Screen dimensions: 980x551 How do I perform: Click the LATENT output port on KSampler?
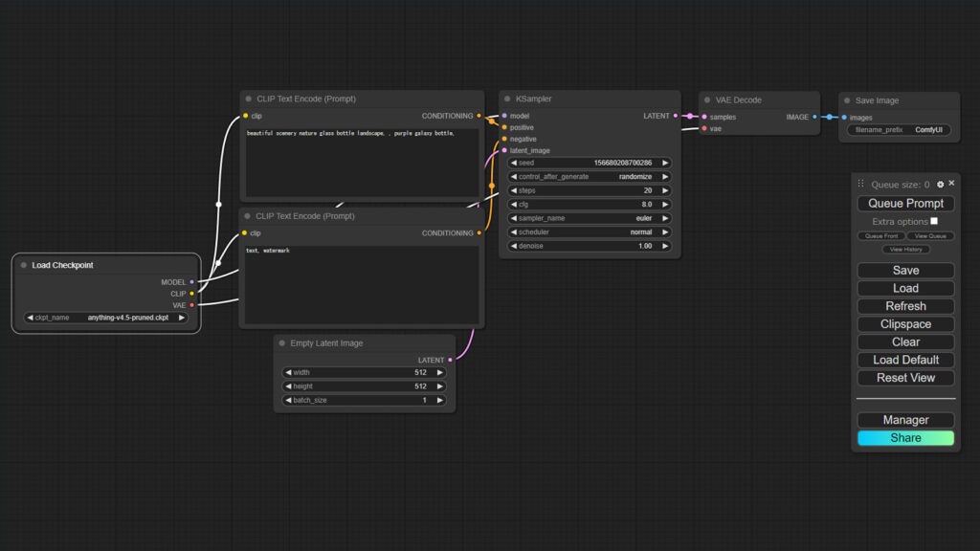[676, 117]
